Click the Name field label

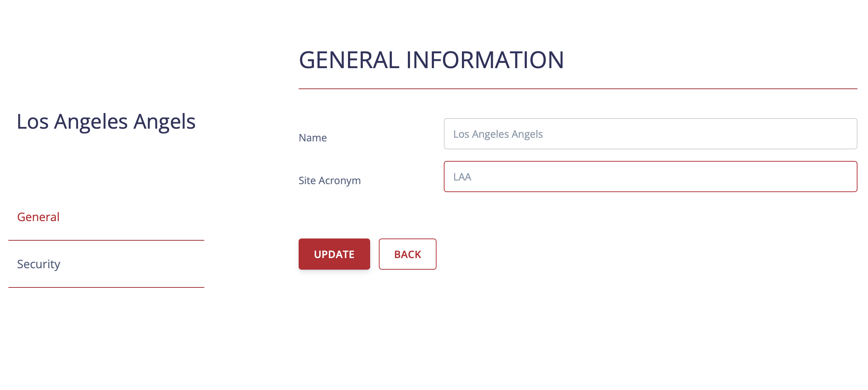[312, 138]
